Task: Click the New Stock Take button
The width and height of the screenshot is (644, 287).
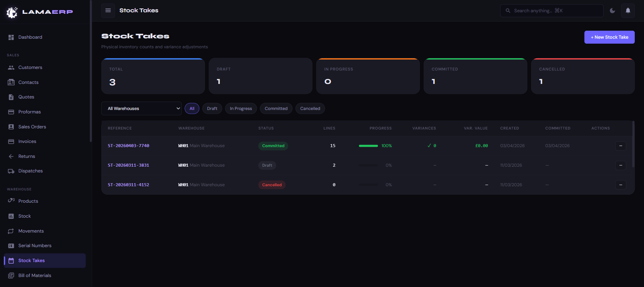Action: coord(609,37)
